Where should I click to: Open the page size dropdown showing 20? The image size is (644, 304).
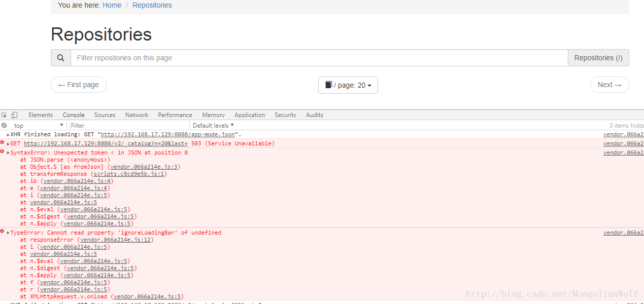(348, 85)
